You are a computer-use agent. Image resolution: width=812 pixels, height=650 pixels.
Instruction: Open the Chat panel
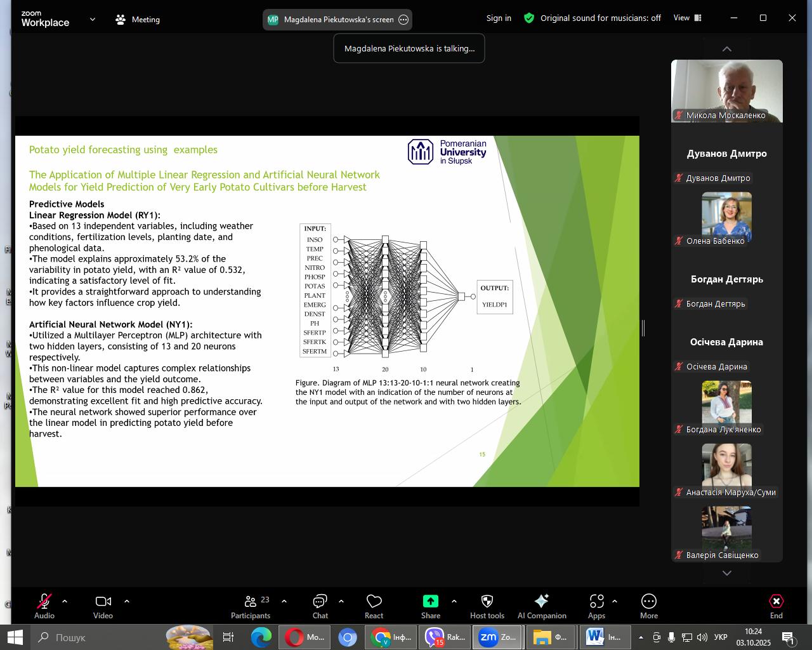[320, 606]
